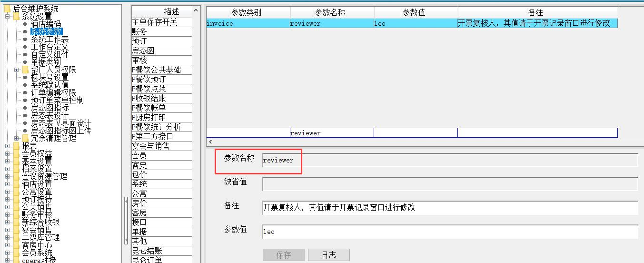Click the 基本设置 folder icon
The image size is (644, 263).
click(16, 162)
